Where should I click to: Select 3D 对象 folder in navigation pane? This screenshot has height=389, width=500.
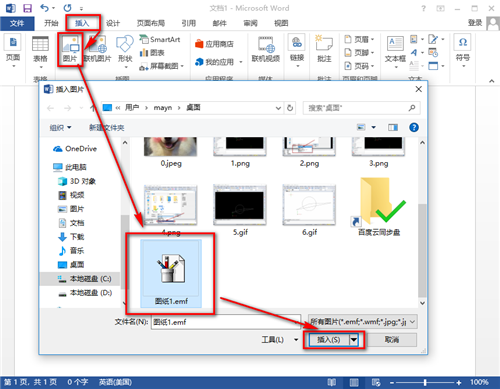pos(77,181)
